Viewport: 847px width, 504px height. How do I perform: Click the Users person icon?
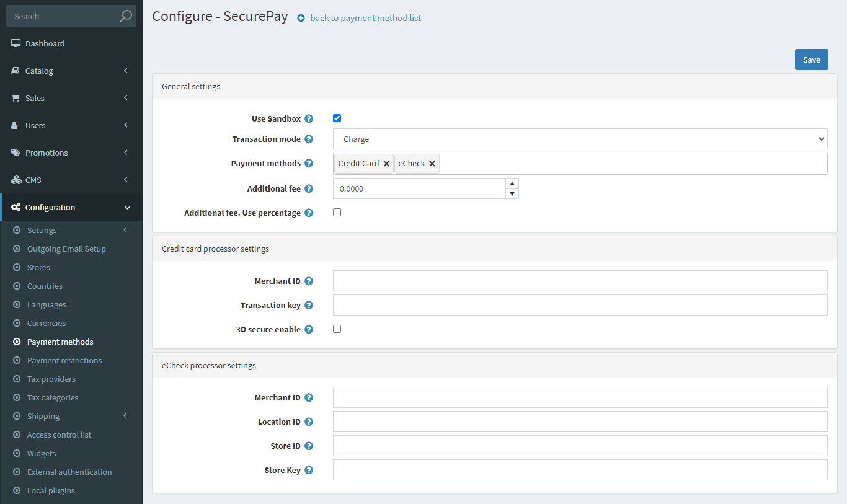pos(15,125)
